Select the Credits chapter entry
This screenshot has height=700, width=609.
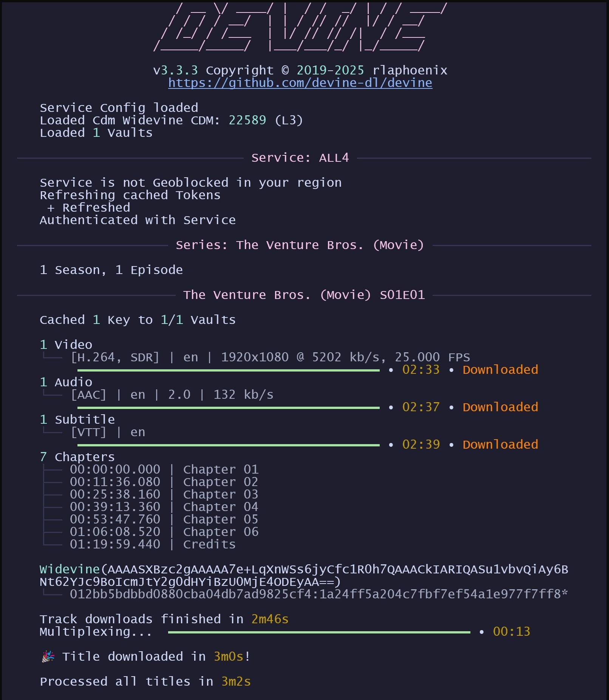(x=209, y=544)
